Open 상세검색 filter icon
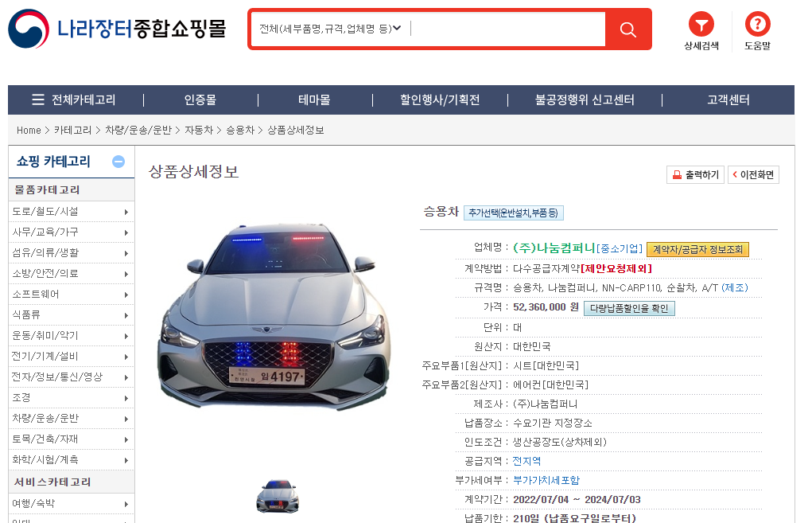 click(701, 24)
